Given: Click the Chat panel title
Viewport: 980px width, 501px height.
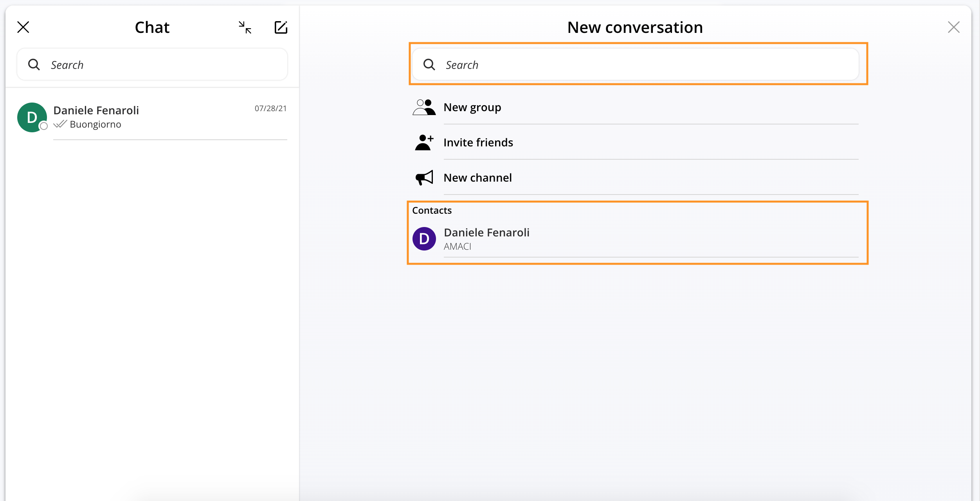Looking at the screenshot, I should [x=152, y=27].
